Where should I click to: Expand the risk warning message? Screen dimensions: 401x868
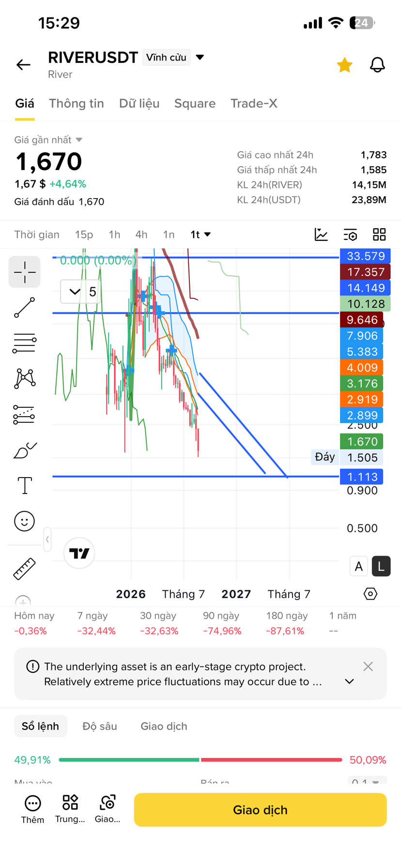coord(349,682)
